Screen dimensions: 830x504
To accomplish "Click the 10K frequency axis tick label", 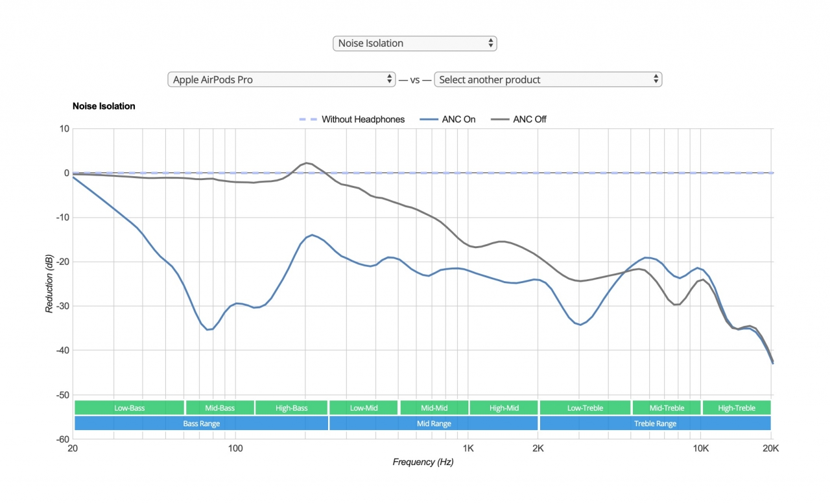I will coord(700,448).
